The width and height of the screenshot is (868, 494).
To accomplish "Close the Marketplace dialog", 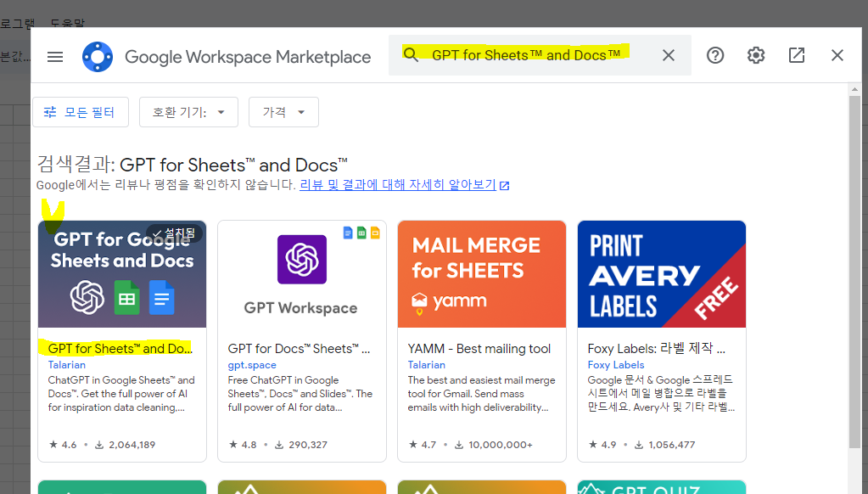I will click(x=837, y=55).
